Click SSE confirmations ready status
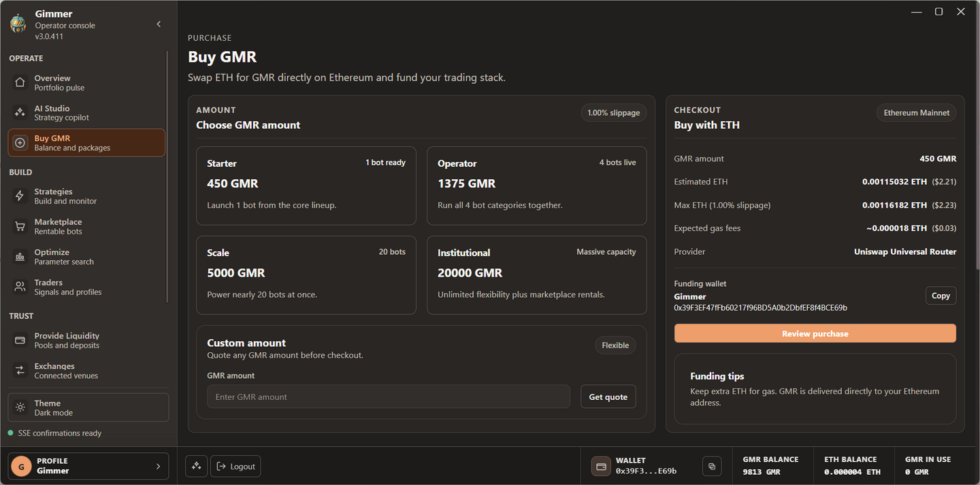Viewport: 980px width, 485px height. [54, 433]
